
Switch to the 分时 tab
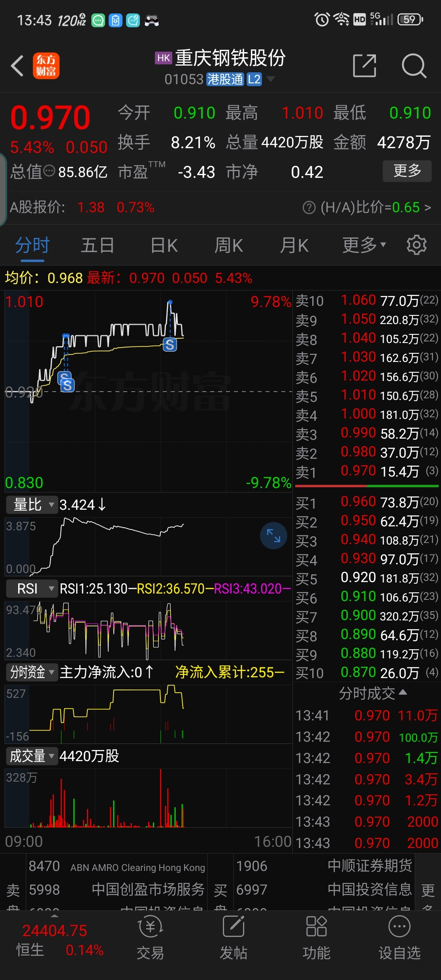coord(32,245)
